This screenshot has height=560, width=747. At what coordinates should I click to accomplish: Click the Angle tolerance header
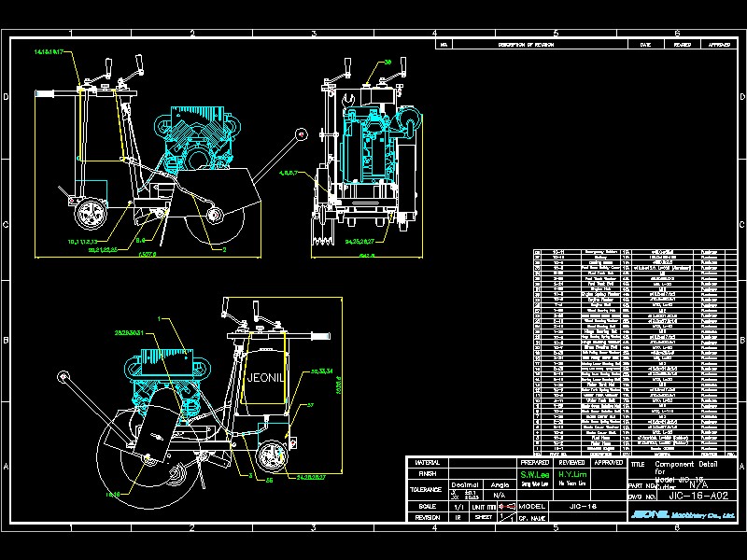500,484
